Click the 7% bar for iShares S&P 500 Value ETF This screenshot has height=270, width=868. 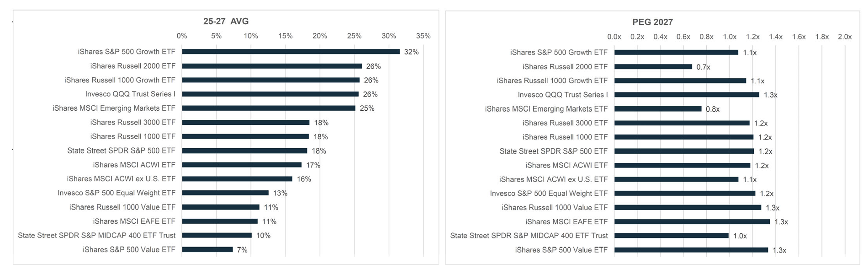pos(207,249)
